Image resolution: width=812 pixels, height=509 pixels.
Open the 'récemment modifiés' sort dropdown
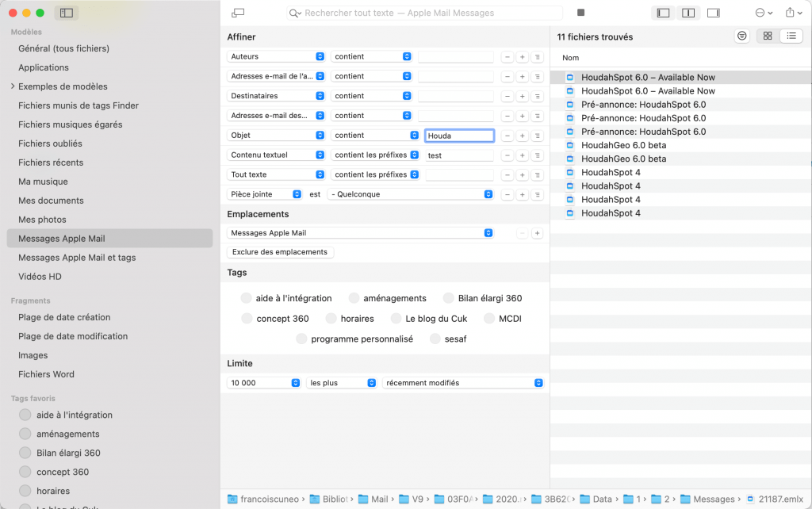coord(463,383)
